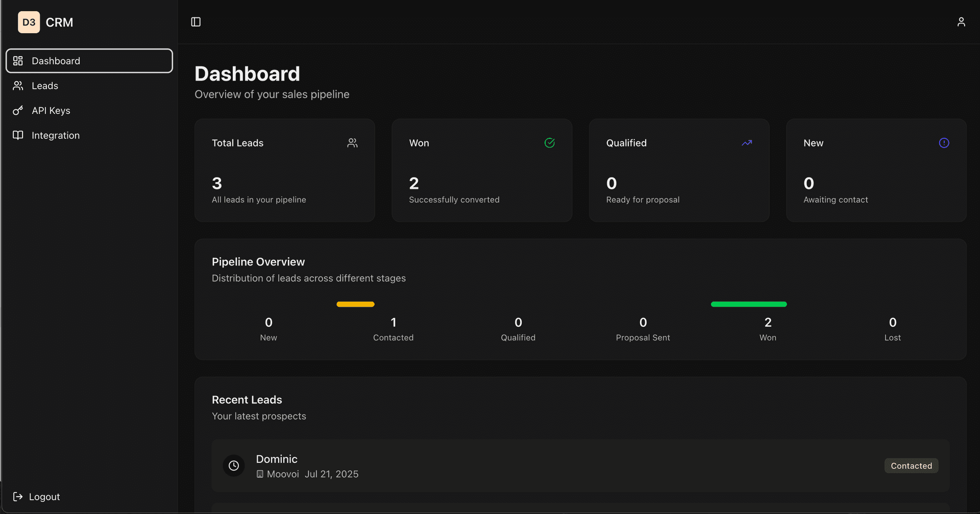
Task: Click the key icon for API Keys
Action: [x=18, y=110]
